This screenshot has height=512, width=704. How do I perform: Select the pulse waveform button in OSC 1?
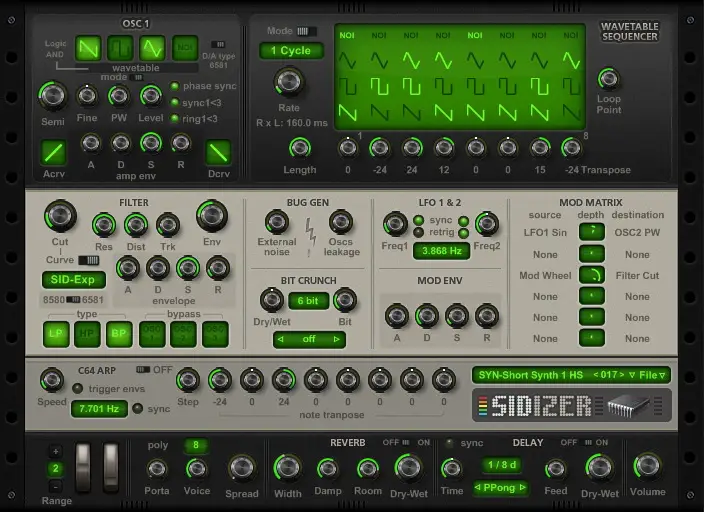click(120, 48)
